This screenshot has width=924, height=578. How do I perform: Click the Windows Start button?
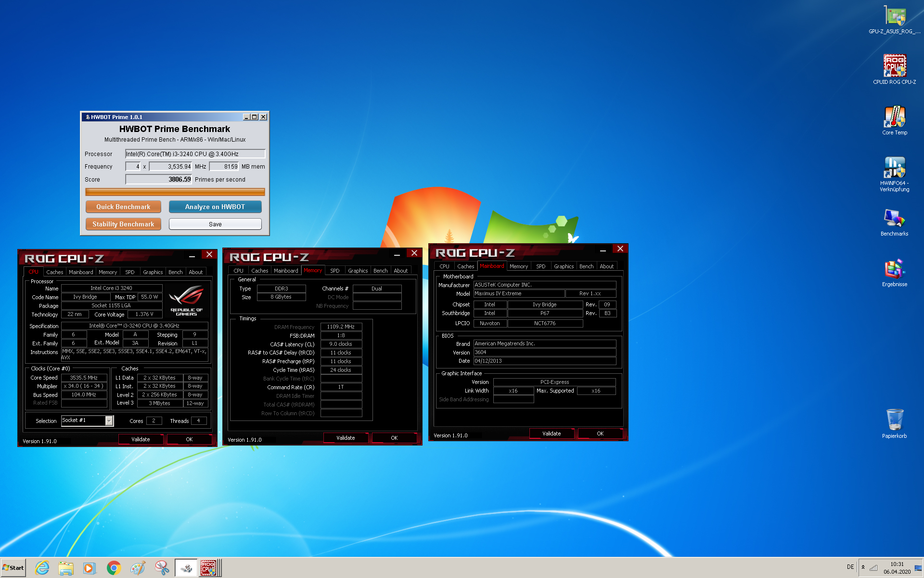coord(13,568)
